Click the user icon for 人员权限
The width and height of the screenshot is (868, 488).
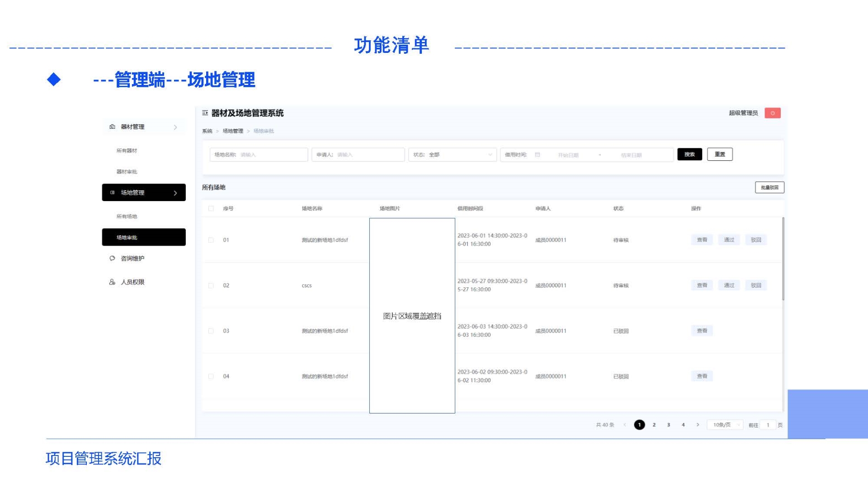[112, 282]
